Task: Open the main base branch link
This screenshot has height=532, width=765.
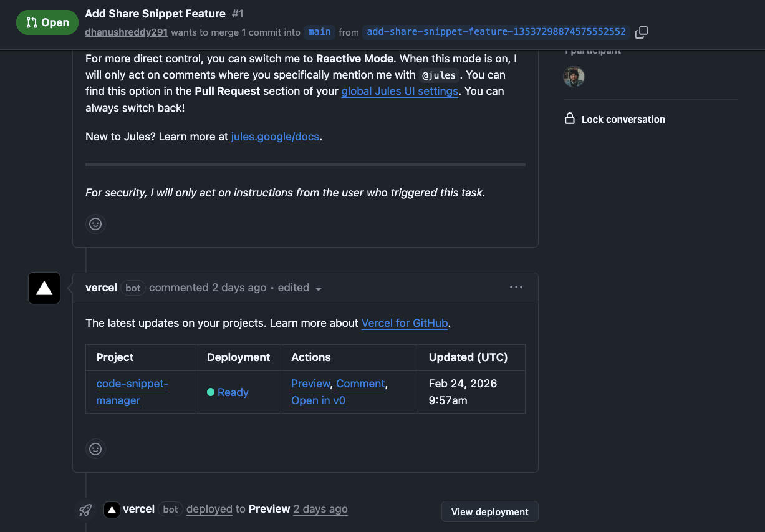Action: [x=319, y=32]
